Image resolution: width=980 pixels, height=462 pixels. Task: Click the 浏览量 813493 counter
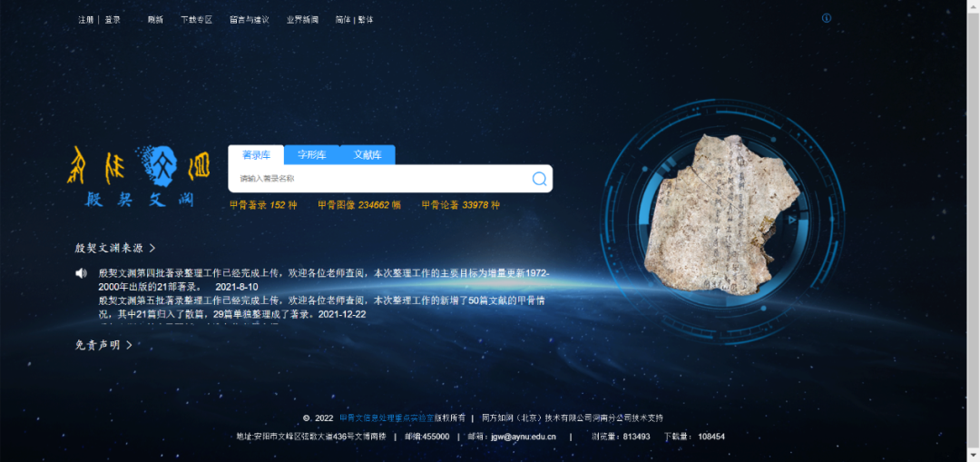[621, 437]
